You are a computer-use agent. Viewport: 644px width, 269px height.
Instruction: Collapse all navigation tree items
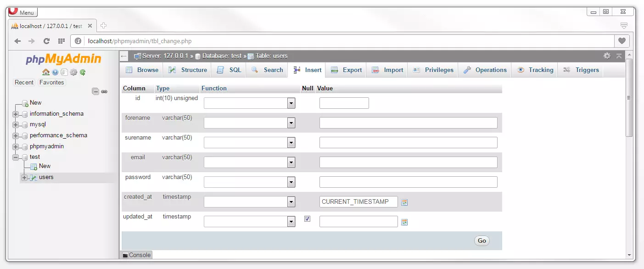[95, 91]
